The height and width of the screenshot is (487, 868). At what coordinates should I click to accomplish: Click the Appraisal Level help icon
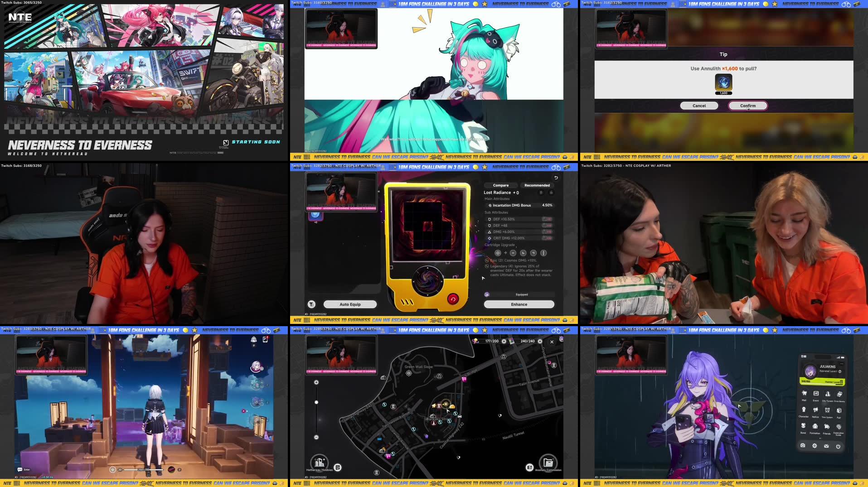tap(840, 371)
